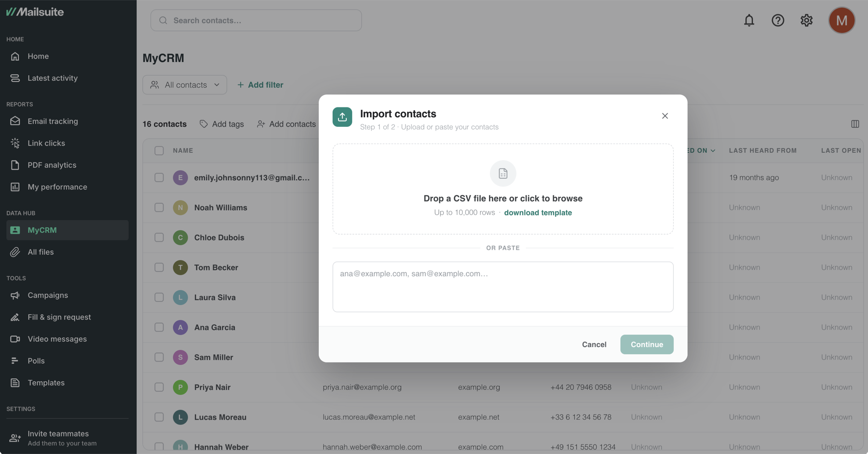Open the notifications bell
This screenshot has height=454, width=868.
click(749, 20)
